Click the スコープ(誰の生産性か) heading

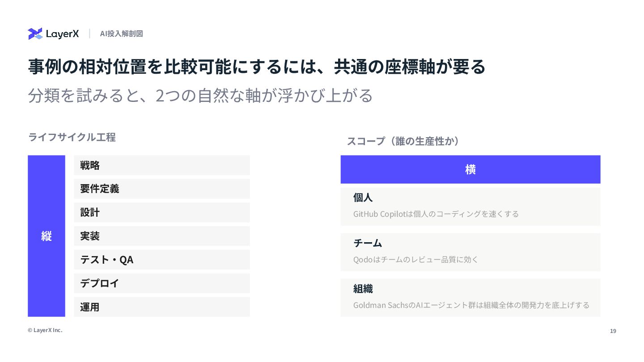(x=403, y=141)
